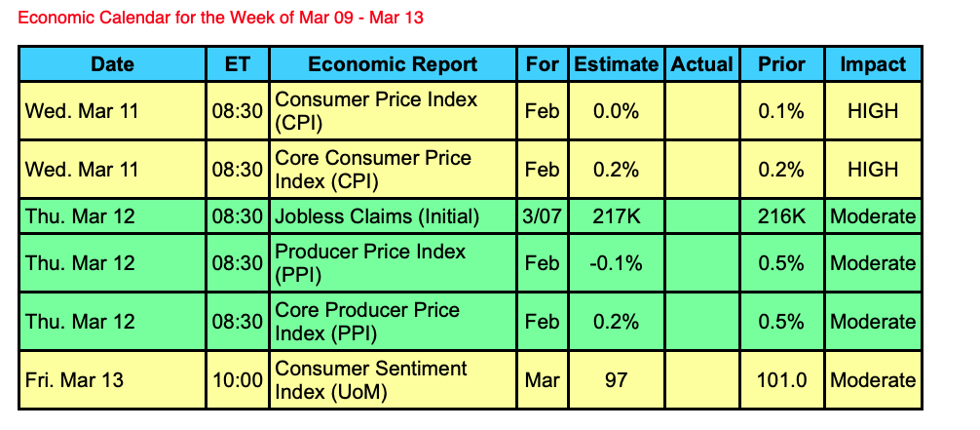This screenshot has width=980, height=430.
Task: Click the Economic Report column header
Action: tap(393, 64)
